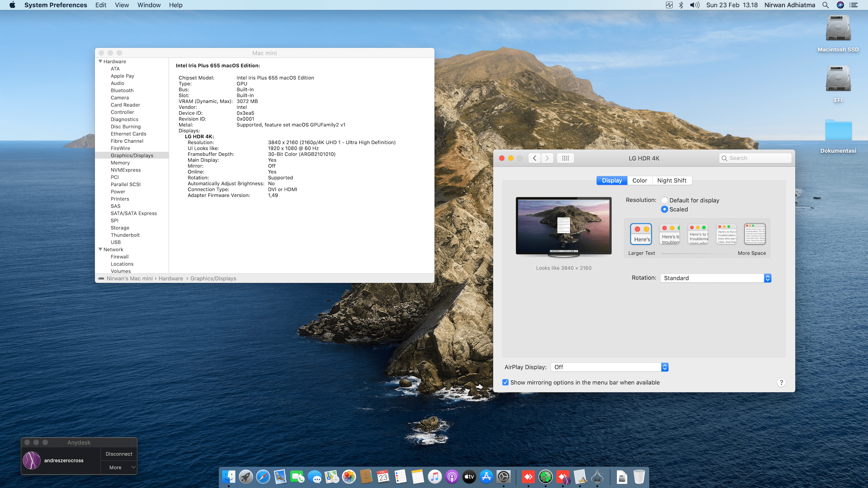
Task: Show all preferences grid button
Action: (566, 158)
